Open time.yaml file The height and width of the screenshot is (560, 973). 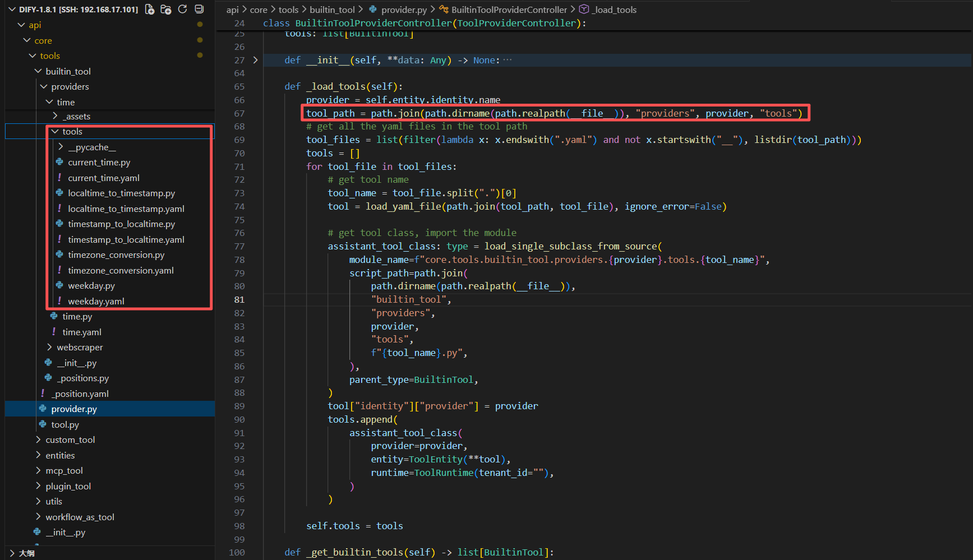[82, 332]
